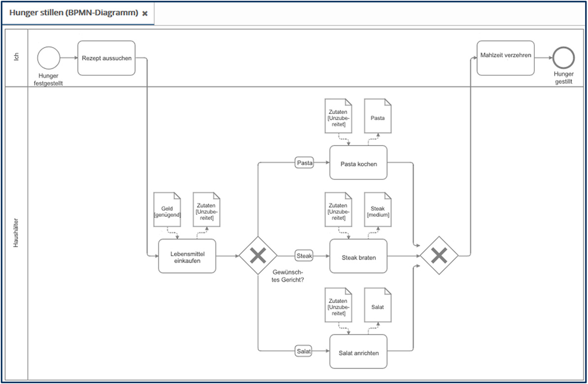The width and height of the screenshot is (588, 384).
Task: Select the Steak [medium] data object
Action: 377,209
